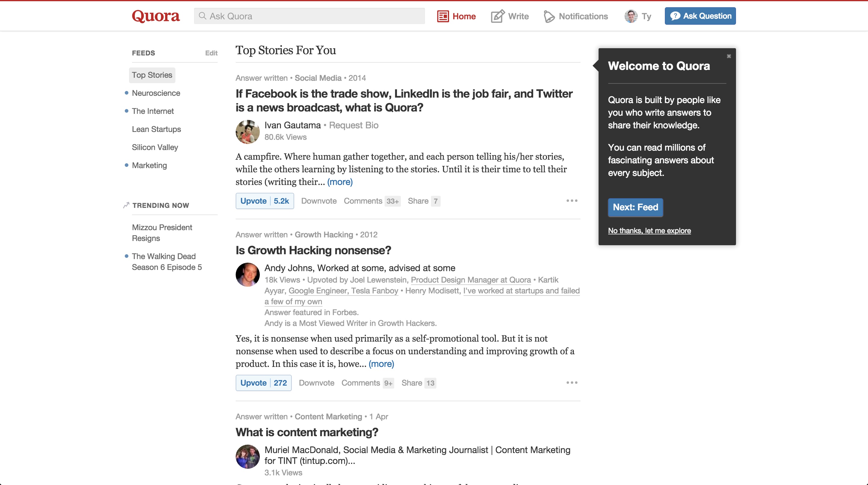Click the Home feed icon
Image resolution: width=868 pixels, height=485 pixels.
pyautogui.click(x=443, y=16)
